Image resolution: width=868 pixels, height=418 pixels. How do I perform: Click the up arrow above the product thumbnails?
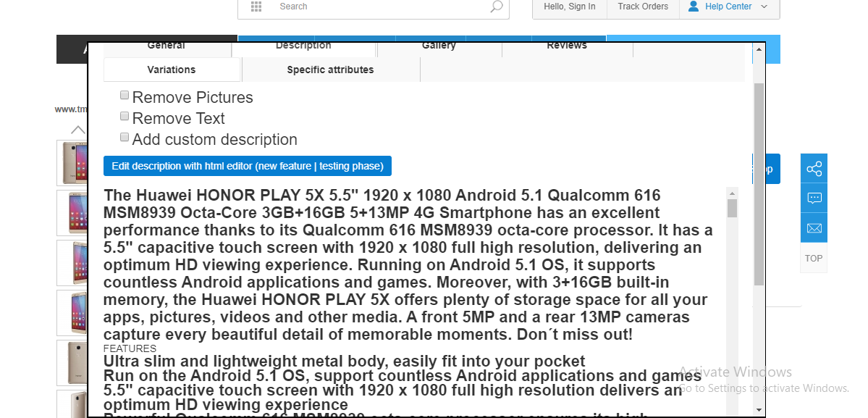coord(78,130)
